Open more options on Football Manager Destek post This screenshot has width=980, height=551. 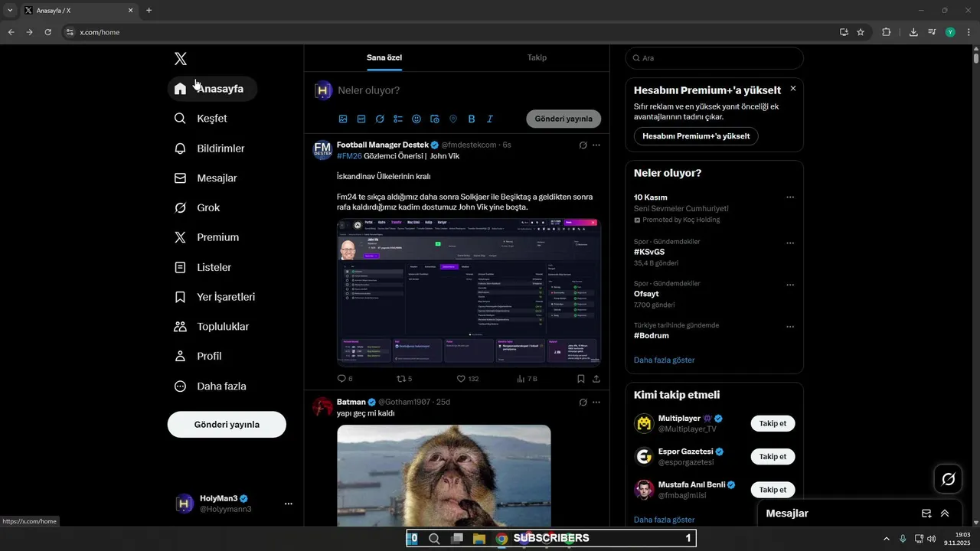pos(596,145)
